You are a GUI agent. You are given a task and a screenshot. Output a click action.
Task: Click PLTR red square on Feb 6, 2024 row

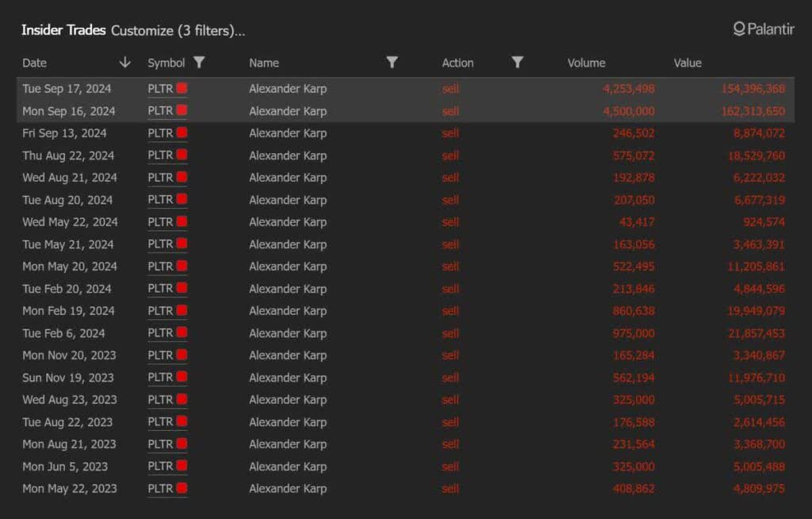pyautogui.click(x=182, y=333)
